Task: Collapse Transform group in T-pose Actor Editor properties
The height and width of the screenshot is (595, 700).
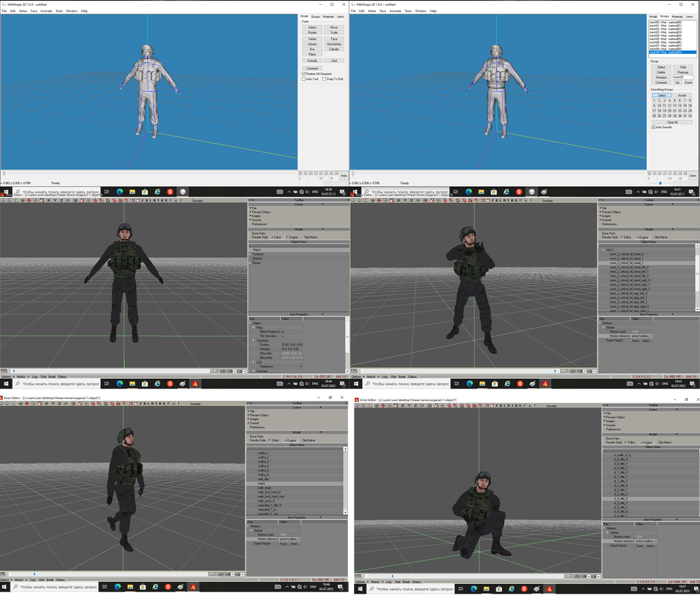Action: tap(254, 341)
